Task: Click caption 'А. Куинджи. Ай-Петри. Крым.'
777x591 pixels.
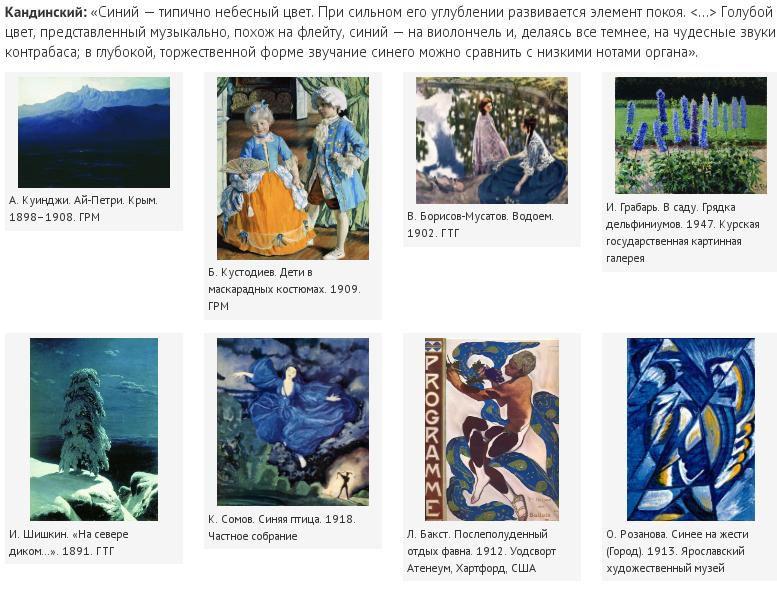Action: [x=83, y=201]
